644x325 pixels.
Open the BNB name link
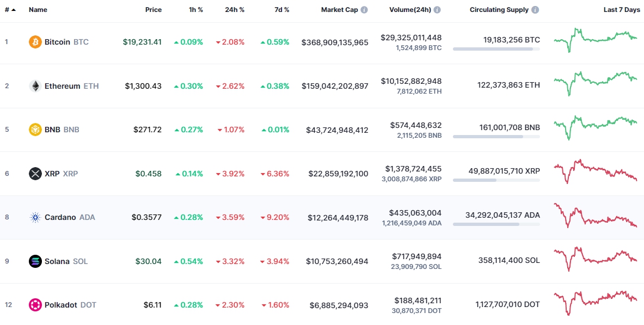62,130
